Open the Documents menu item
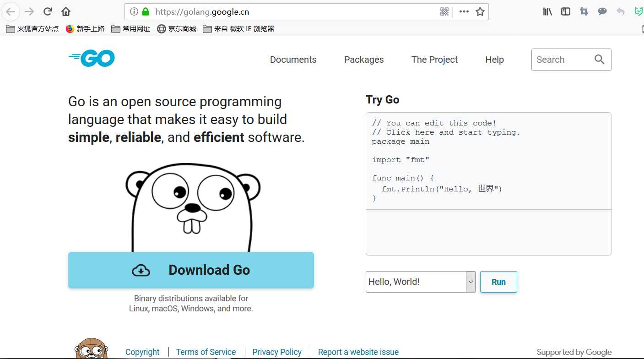Image resolution: width=644 pixels, height=359 pixels. point(293,60)
